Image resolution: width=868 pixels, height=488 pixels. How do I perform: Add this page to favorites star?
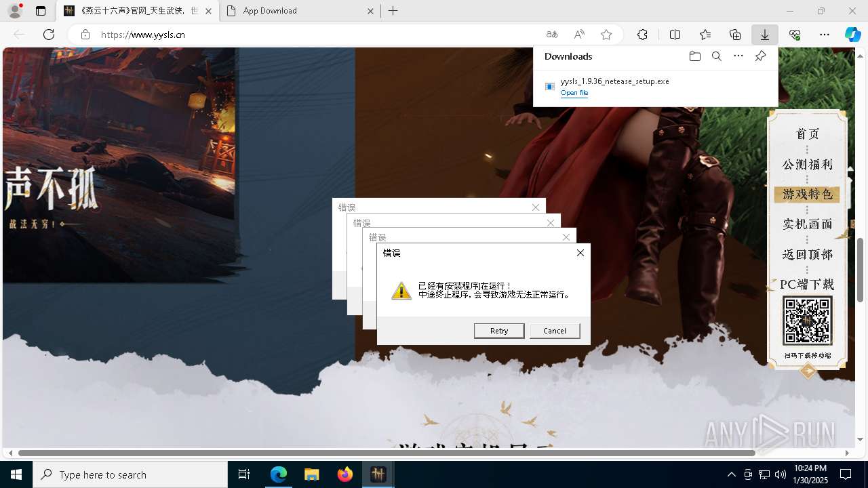click(x=606, y=35)
